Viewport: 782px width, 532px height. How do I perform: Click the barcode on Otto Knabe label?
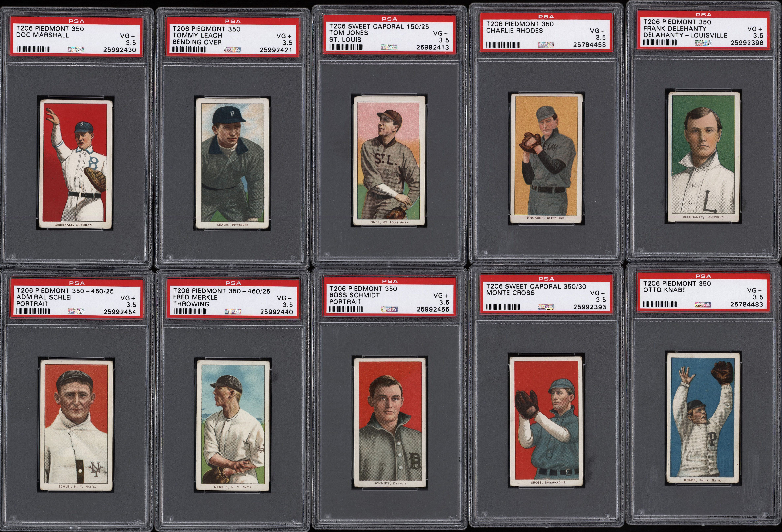point(660,304)
